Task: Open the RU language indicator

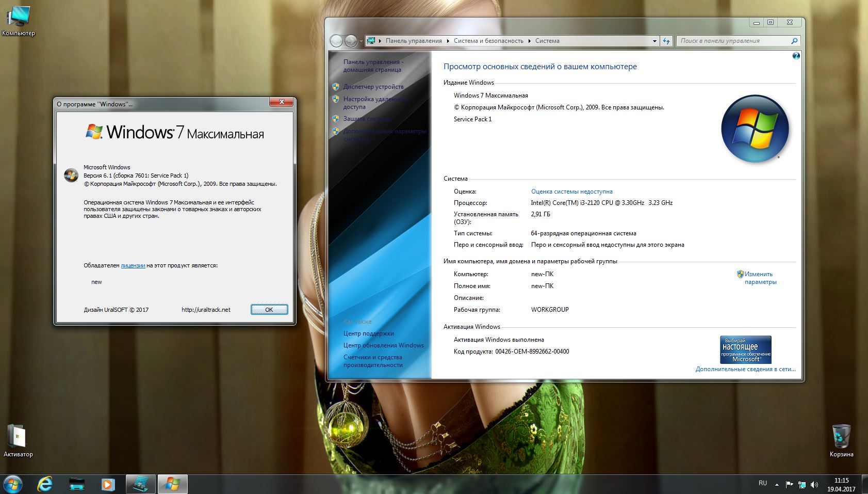Action: (x=763, y=484)
